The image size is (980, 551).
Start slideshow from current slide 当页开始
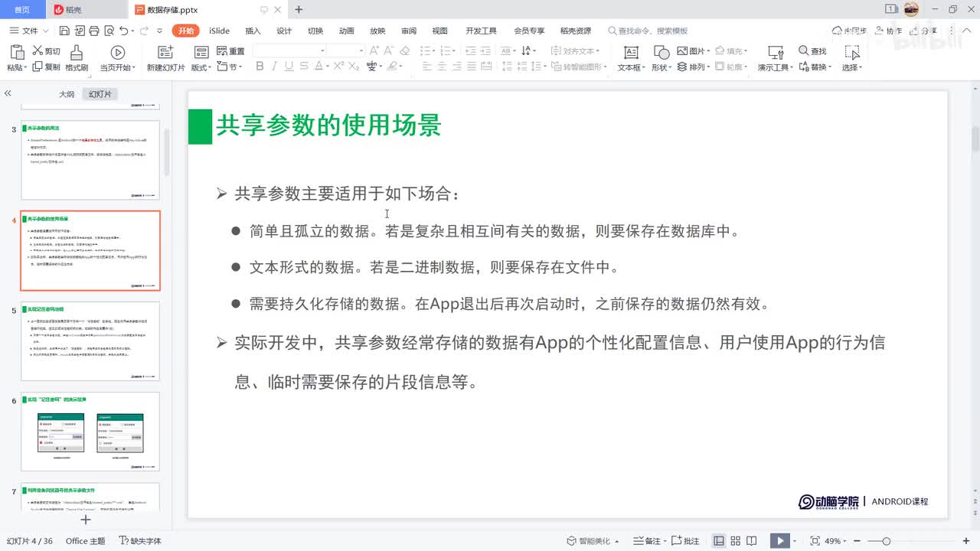pos(117,58)
